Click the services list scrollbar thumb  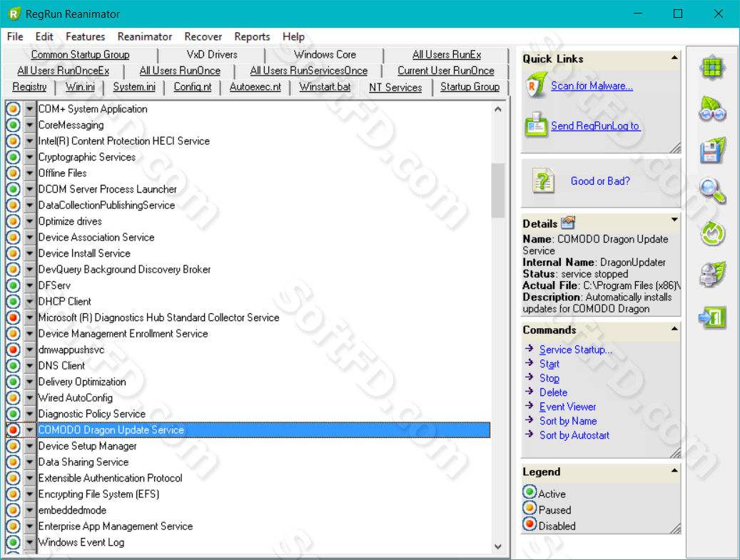497,190
